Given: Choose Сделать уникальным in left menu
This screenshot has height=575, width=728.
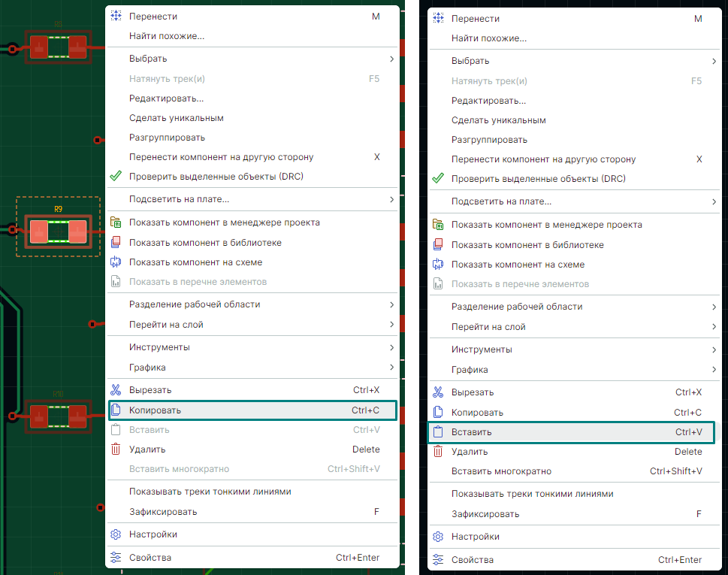Looking at the screenshot, I should pos(252,118).
